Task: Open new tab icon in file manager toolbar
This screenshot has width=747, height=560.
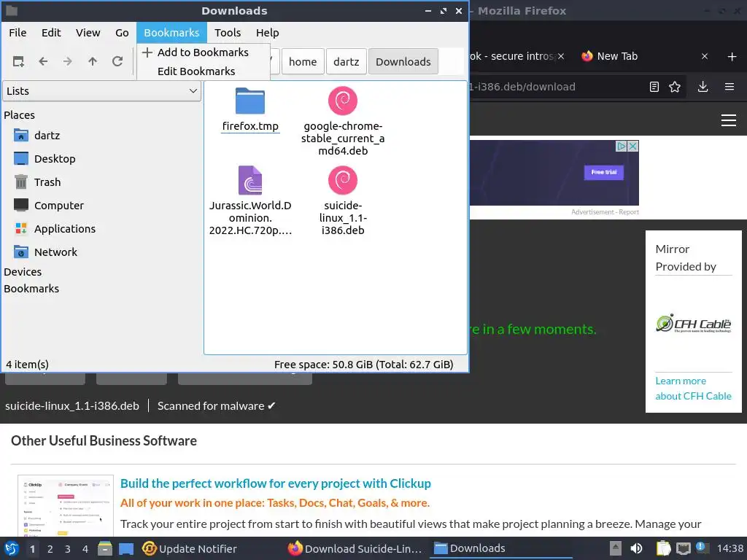Action: pos(18,61)
